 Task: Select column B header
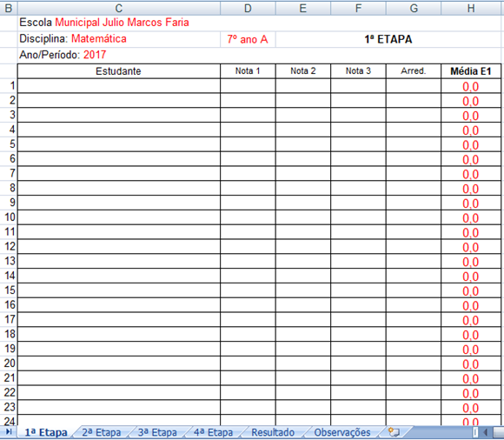[x=9, y=8]
